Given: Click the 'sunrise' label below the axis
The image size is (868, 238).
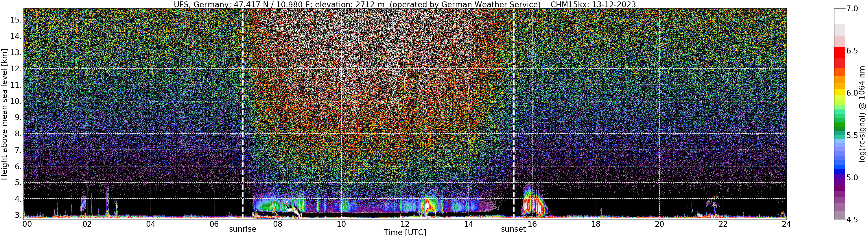Looking at the screenshot, I should pos(243,229).
